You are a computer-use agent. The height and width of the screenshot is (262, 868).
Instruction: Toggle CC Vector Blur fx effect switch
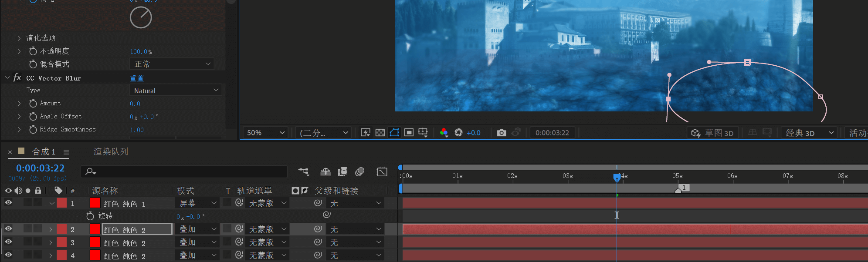click(x=17, y=77)
